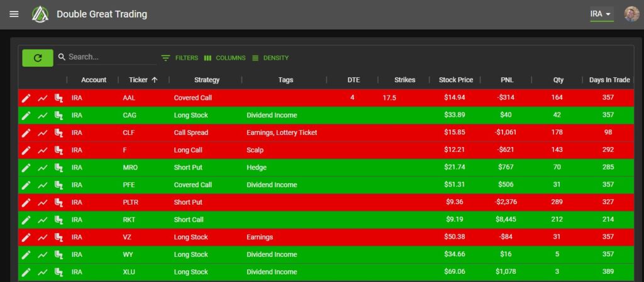Edit the PLTR trade with pencil icon
The image size is (644, 282).
(x=26, y=202)
